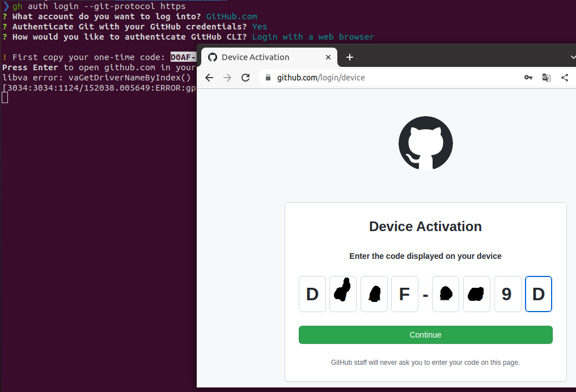The width and height of the screenshot is (576, 392).
Task: Click the Device Activation heading
Action: tap(425, 227)
